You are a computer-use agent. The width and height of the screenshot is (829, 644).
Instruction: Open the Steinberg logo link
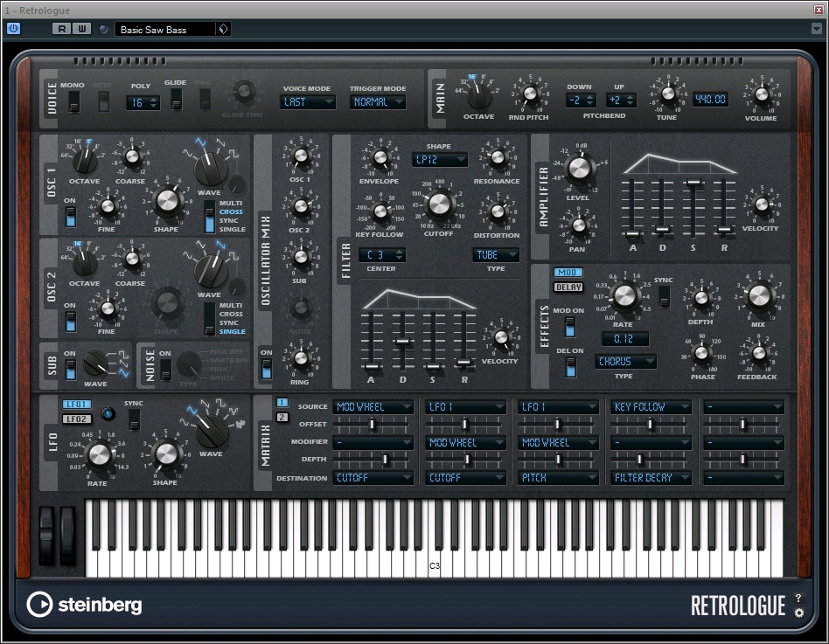tap(85, 605)
